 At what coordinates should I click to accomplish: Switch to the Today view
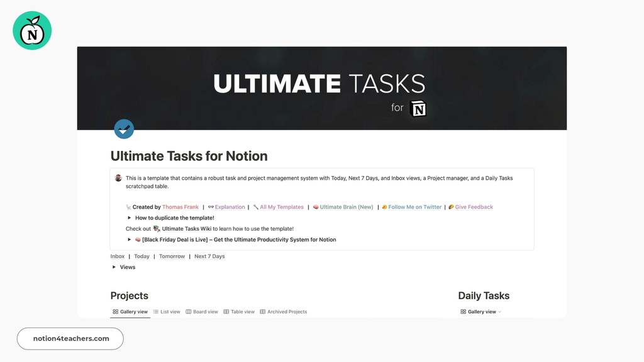tap(142, 256)
